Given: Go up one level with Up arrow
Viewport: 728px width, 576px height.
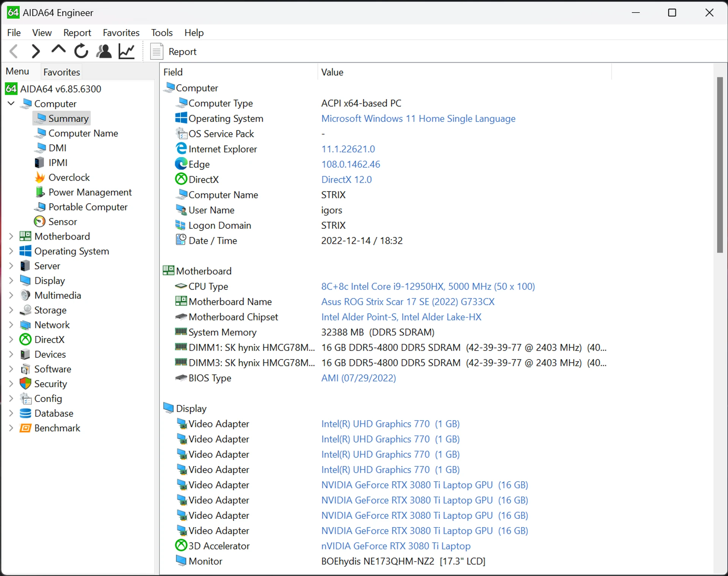Looking at the screenshot, I should tap(58, 50).
